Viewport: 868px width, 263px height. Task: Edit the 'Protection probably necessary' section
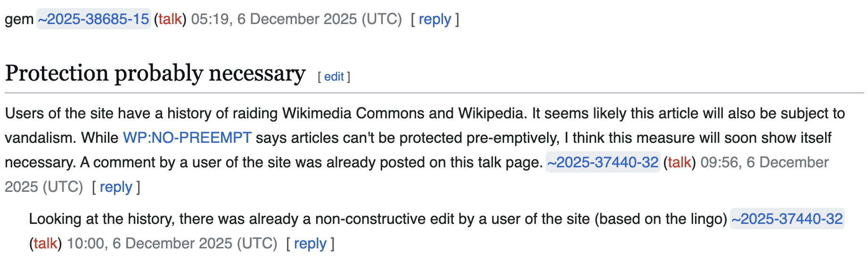pos(334,77)
